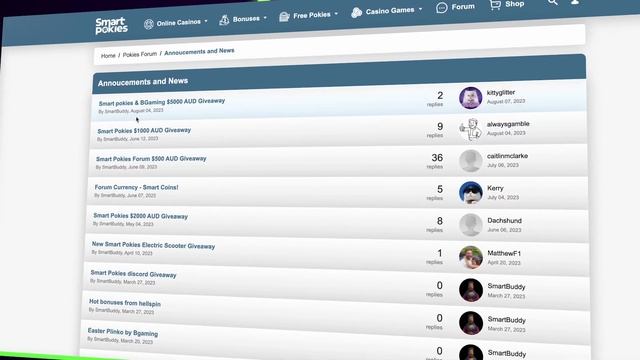This screenshot has width=640, height=360.
Task: Click the alwaysgamble username
Action: coord(508,124)
